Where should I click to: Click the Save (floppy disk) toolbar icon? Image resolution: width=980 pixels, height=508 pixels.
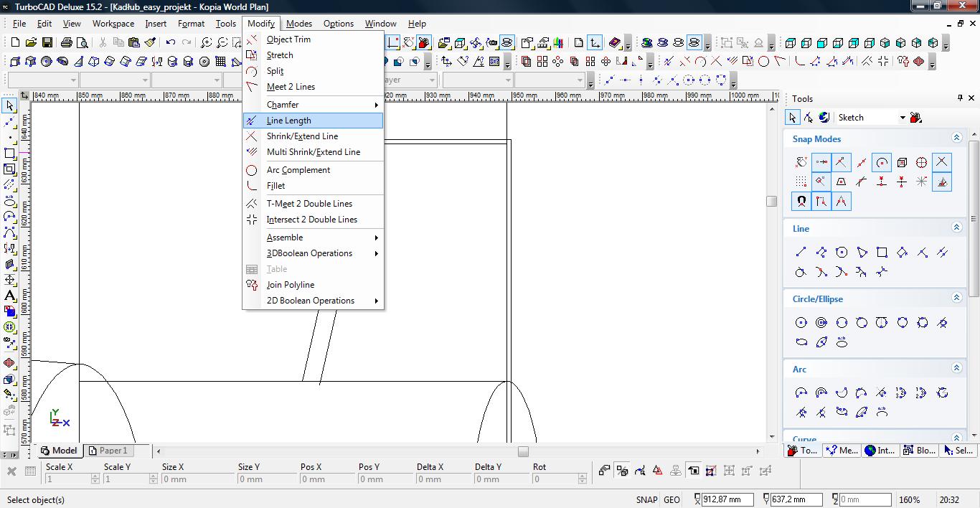coord(47,43)
